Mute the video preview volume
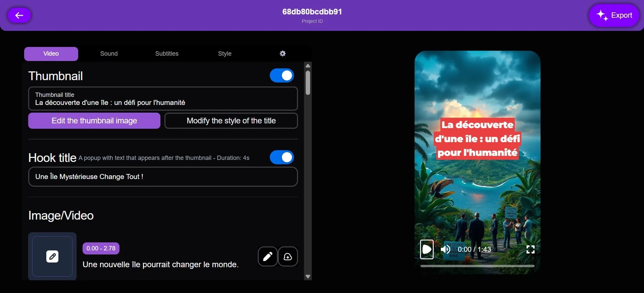 [445, 249]
